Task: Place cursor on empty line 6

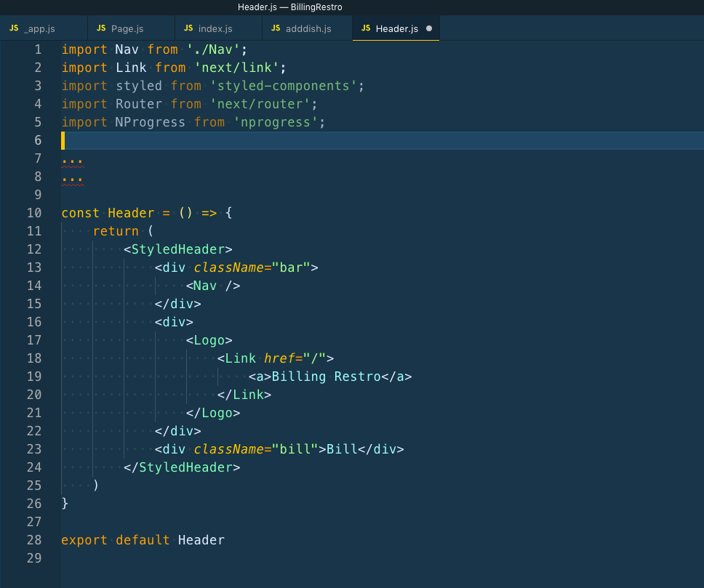Action: (x=382, y=140)
